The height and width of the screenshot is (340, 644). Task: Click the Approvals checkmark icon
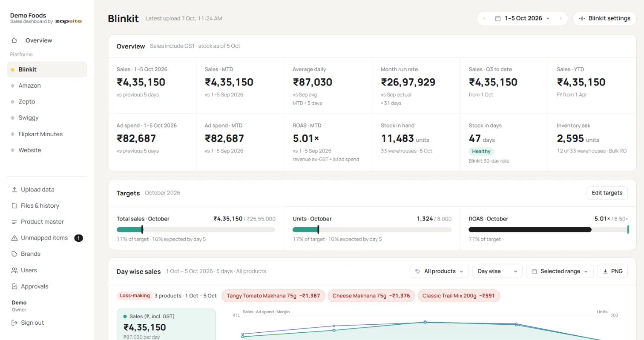14,286
